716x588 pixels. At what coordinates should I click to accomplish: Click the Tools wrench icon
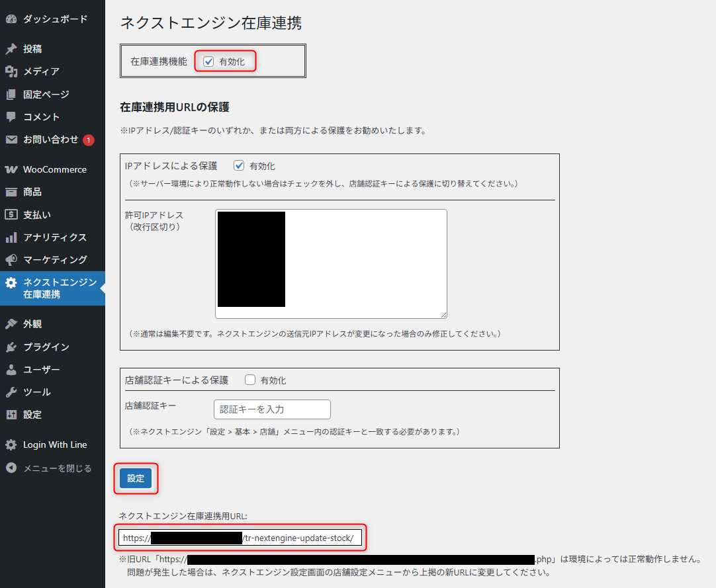[x=11, y=392]
